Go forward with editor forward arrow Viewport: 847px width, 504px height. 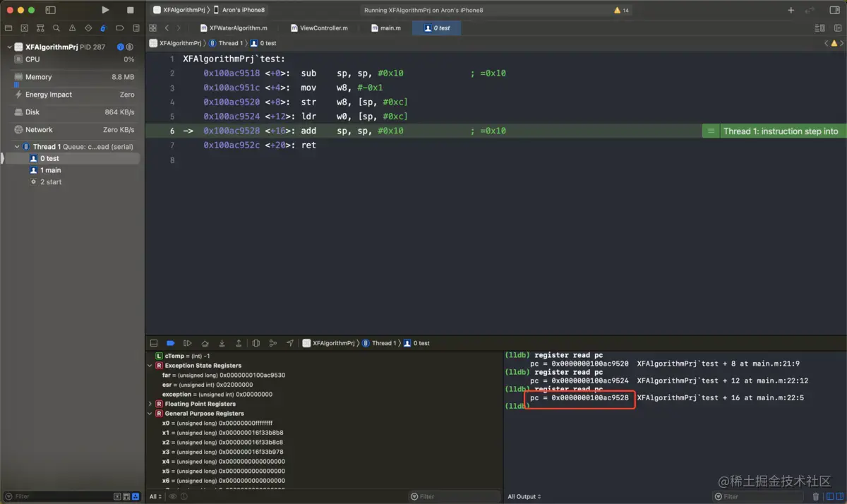pos(179,28)
